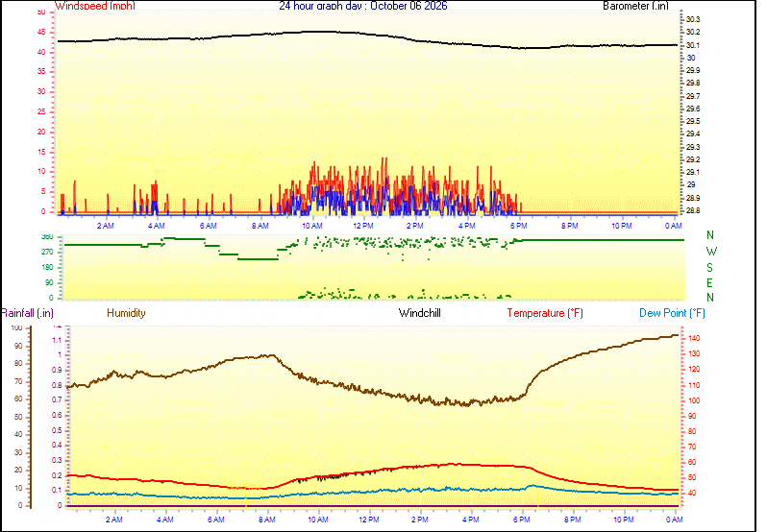Select the Dew Point (°F) legend label
Image resolution: width=767 pixels, height=532 pixels.
coord(672,313)
